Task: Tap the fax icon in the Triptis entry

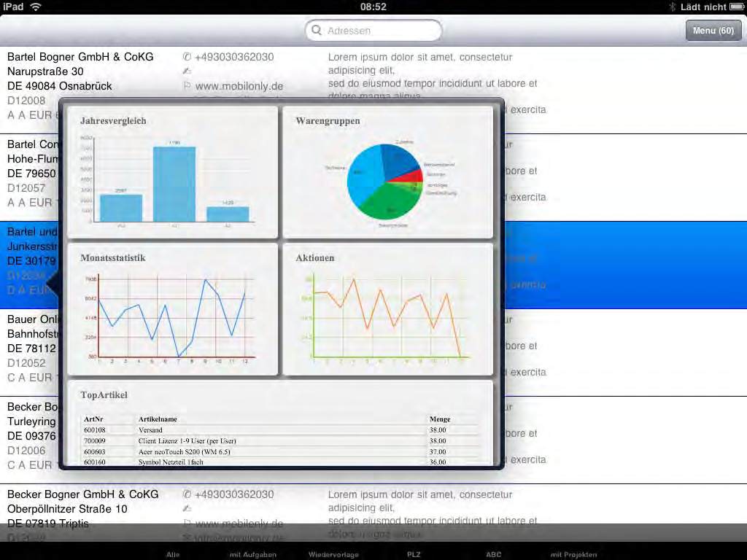Action: (x=187, y=509)
